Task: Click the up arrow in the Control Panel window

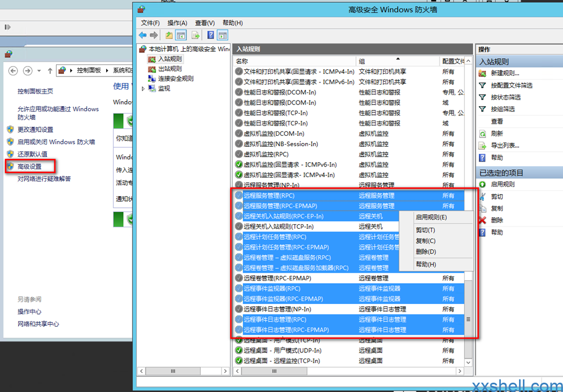Action: pos(50,71)
